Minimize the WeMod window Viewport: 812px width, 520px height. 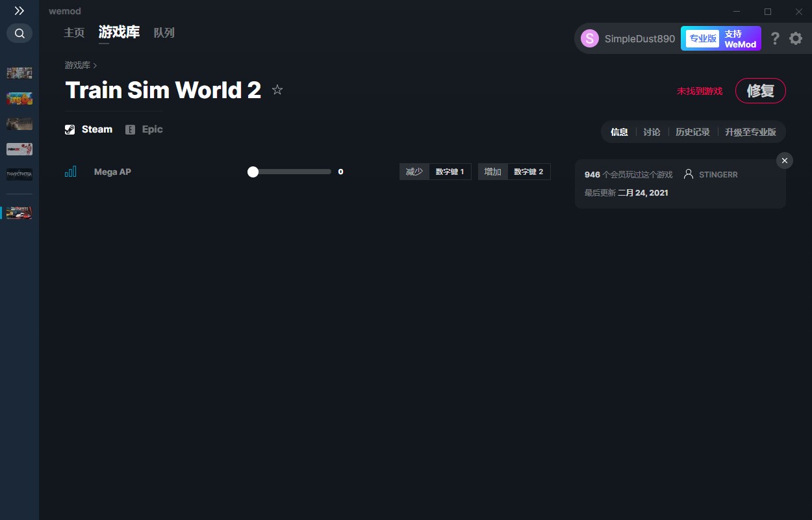737,11
